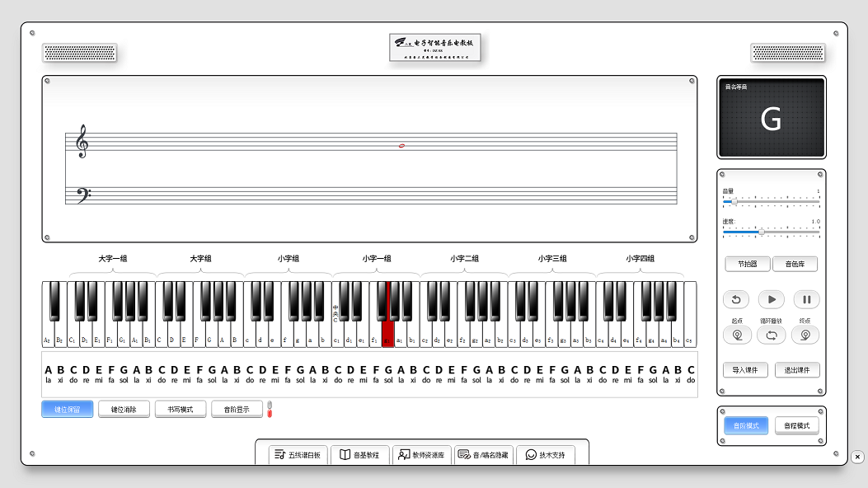Image resolution: width=868 pixels, height=488 pixels.
Task: Toggle 音阶显示 scale display
Action: click(x=237, y=410)
